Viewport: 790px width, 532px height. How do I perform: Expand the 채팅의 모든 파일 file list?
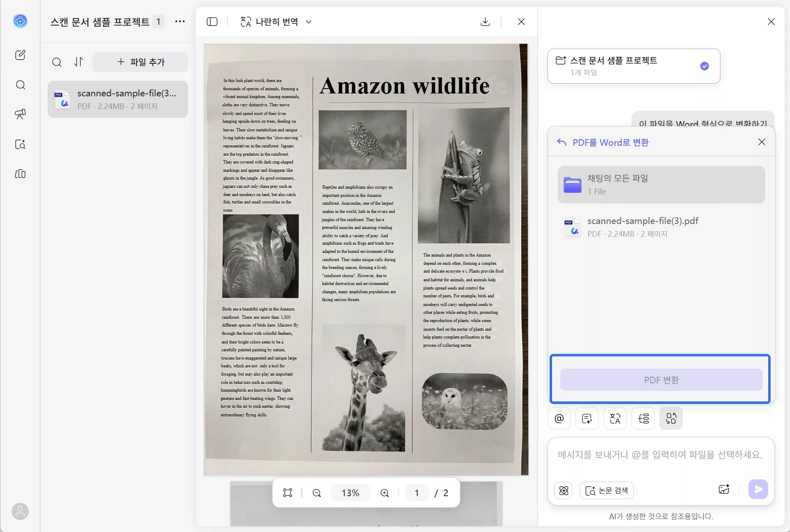point(661,184)
